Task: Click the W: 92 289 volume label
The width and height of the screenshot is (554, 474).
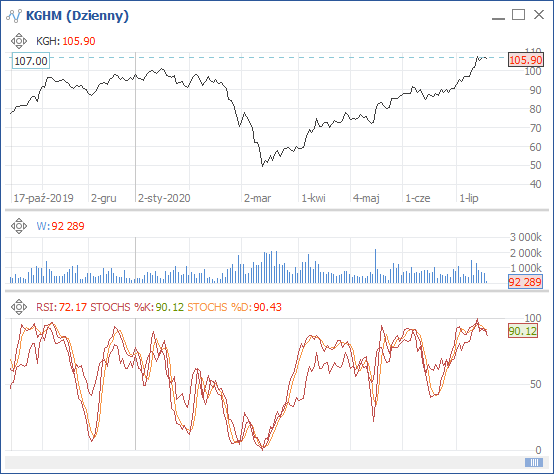Action: click(x=60, y=226)
